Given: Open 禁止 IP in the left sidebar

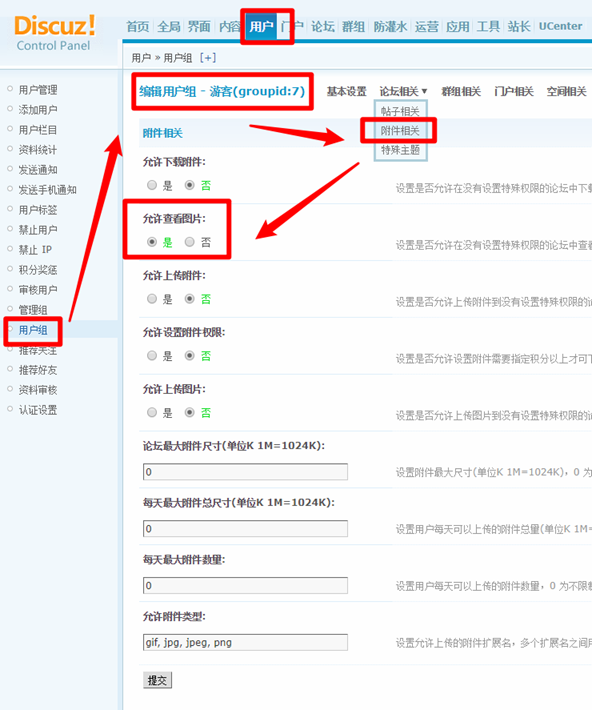Looking at the screenshot, I should 35,250.
